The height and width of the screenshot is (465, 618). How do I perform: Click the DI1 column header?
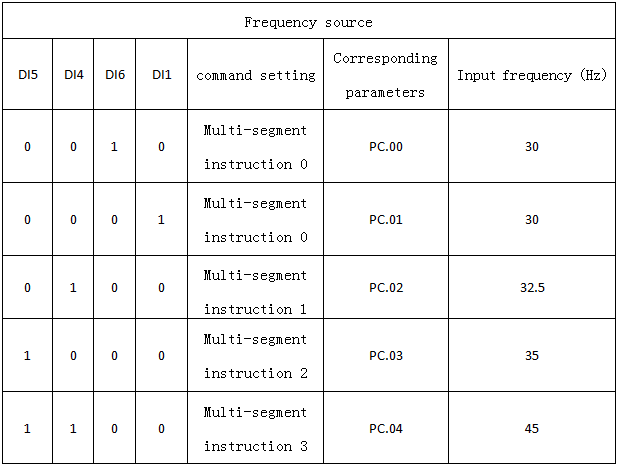click(x=161, y=75)
